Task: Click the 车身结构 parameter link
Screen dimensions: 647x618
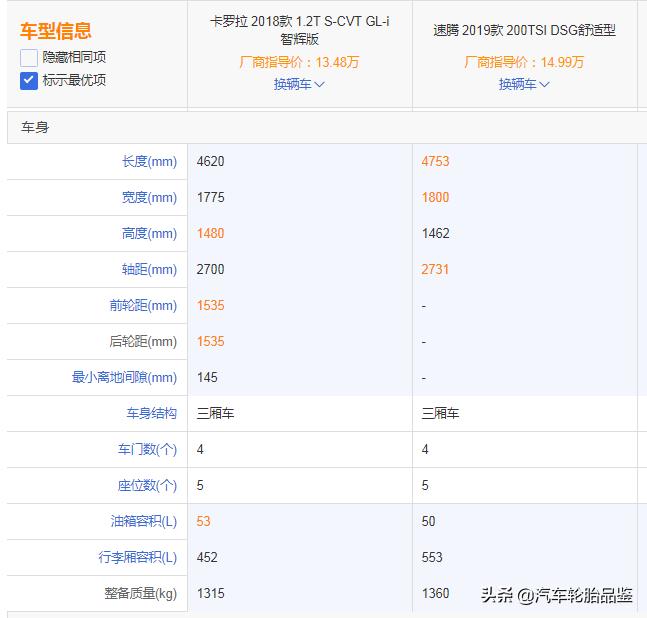Action: (151, 413)
